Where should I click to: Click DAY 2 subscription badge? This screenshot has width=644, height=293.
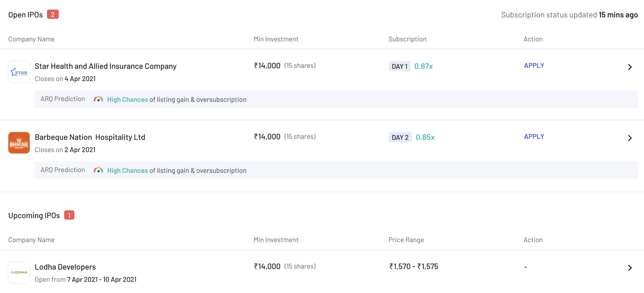pyautogui.click(x=400, y=137)
